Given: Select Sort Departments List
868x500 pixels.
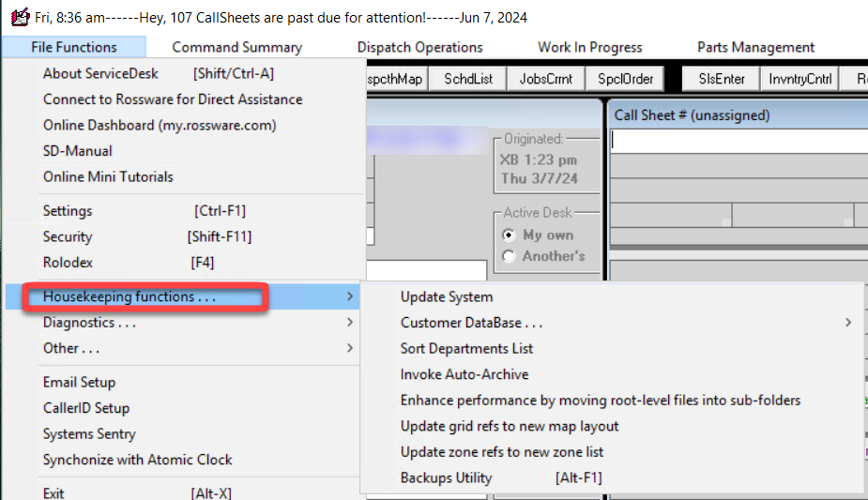Looking at the screenshot, I should (612, 348).
